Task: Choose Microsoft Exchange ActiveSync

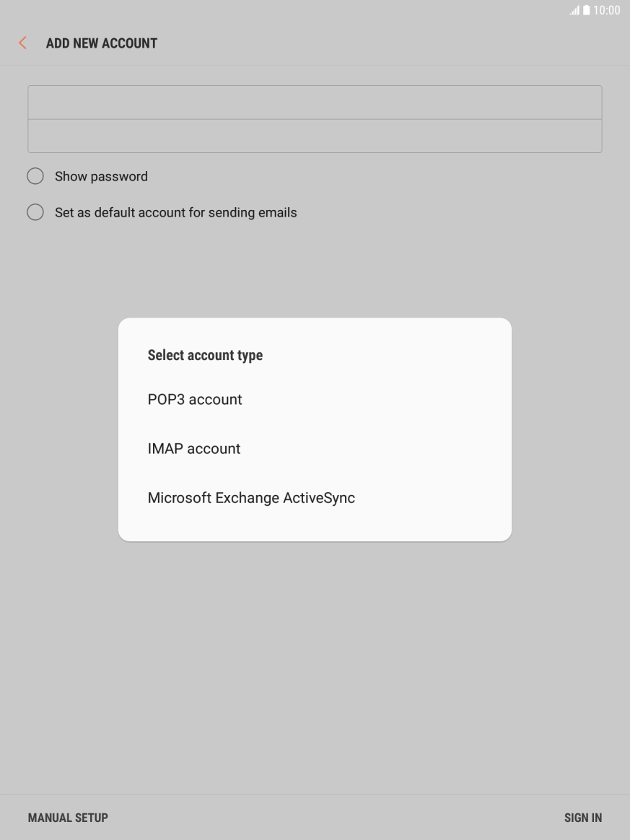Action: pos(251,497)
